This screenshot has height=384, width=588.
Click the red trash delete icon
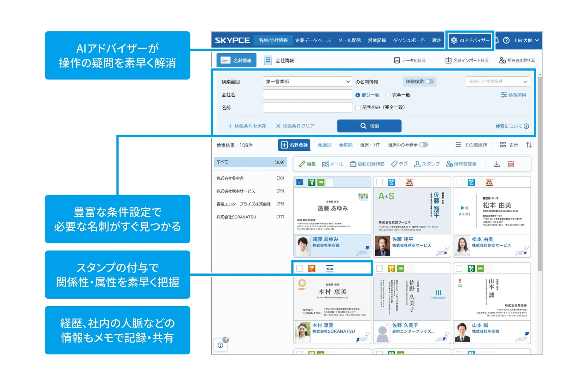click(511, 164)
